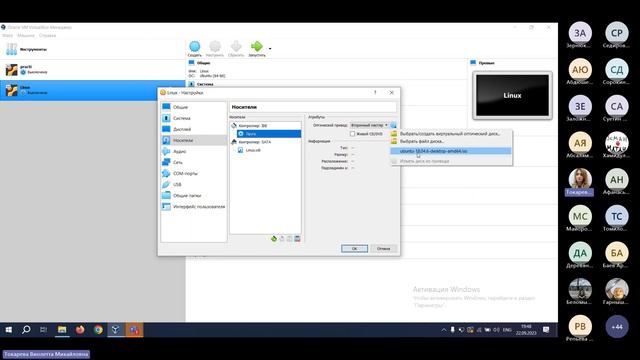Click the ТС participant avatar
640x360 pixels.
pos(617,216)
